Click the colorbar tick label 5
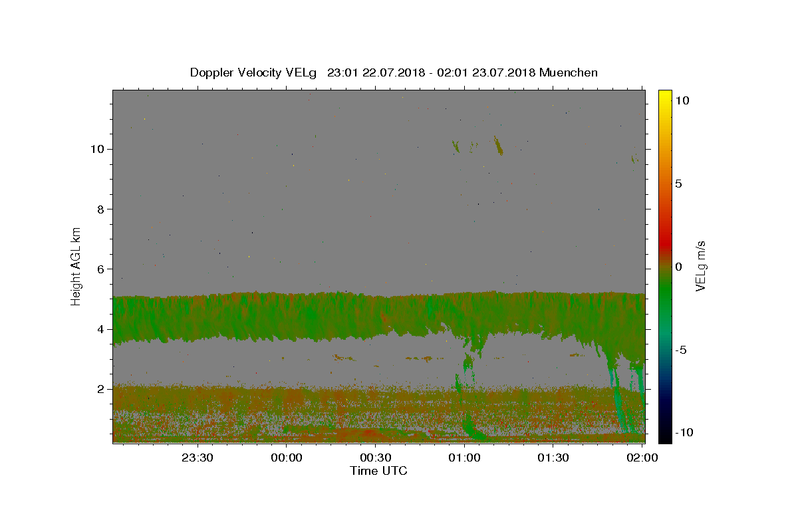 coord(678,183)
